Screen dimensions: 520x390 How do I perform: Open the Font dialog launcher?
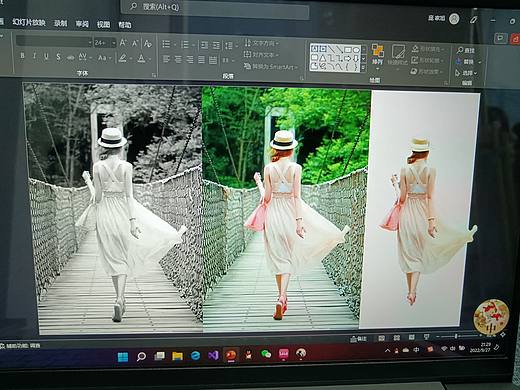154,75
